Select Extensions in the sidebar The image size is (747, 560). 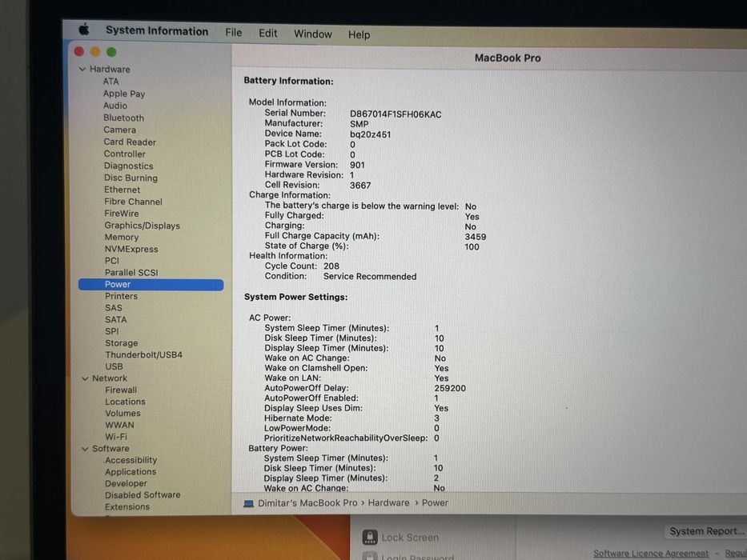click(x=127, y=507)
